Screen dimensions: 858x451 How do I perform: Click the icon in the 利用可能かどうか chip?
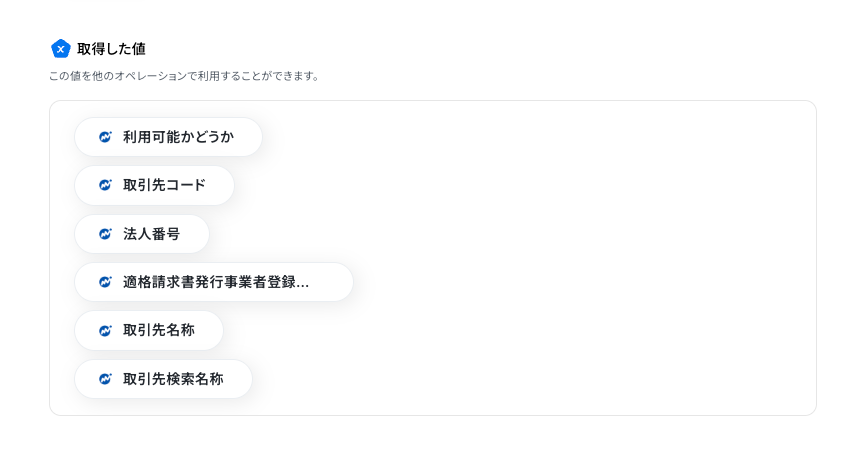[x=105, y=137]
